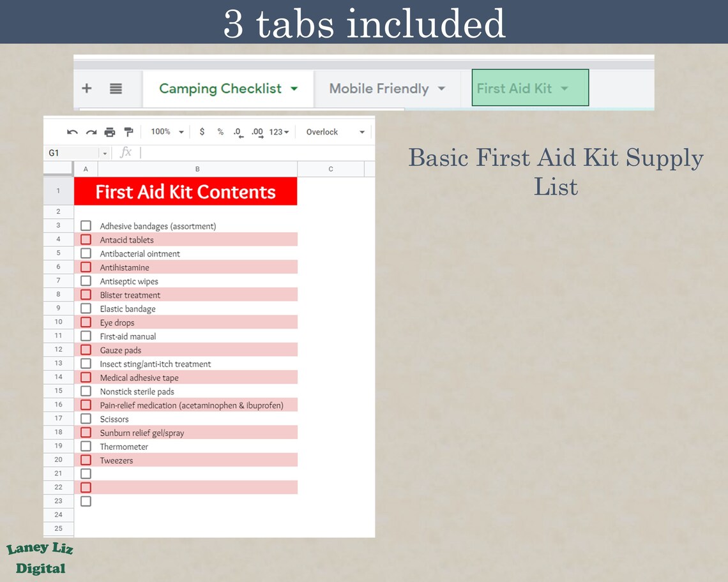
Task: Open the Print icon
Action: 109,131
